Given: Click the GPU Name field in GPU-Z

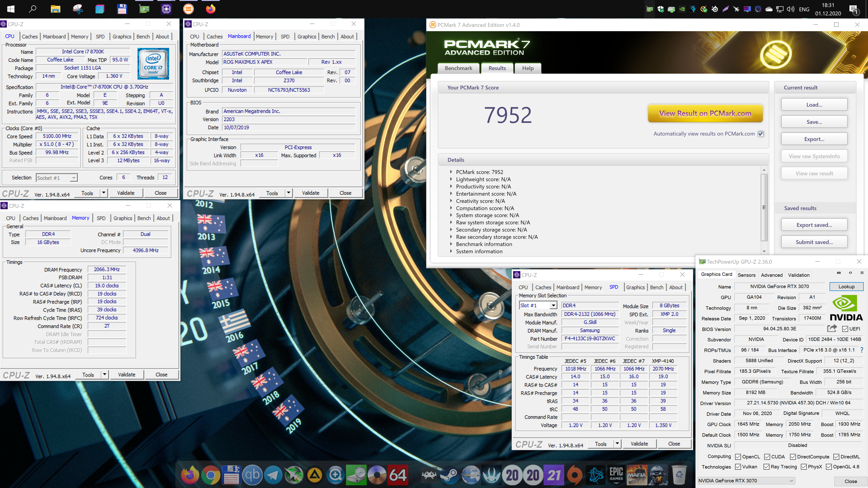Looking at the screenshot, I should point(779,286).
